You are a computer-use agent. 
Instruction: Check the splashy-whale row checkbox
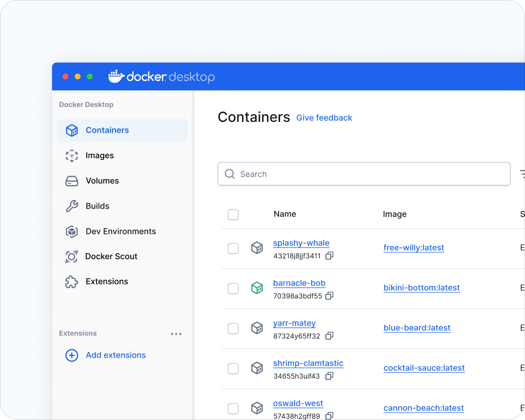[x=233, y=248]
